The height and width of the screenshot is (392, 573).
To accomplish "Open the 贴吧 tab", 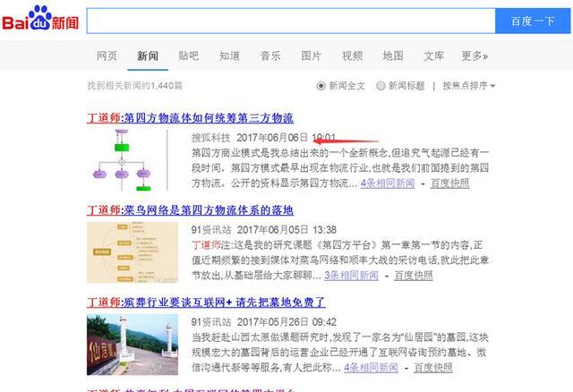I will [189, 55].
